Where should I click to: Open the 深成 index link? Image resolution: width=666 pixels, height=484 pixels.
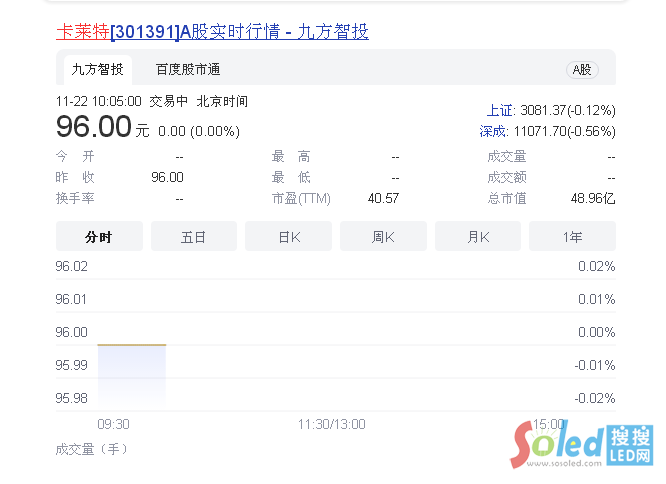click(x=495, y=131)
